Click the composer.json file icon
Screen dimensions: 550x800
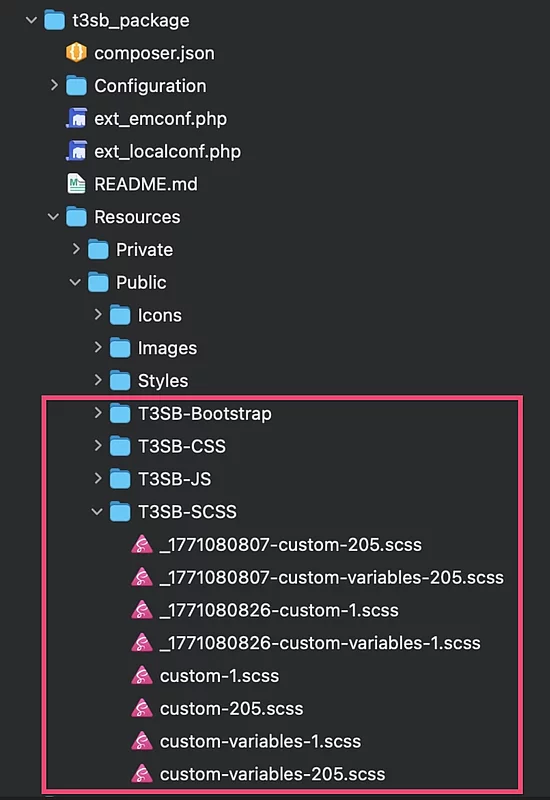tap(76, 53)
